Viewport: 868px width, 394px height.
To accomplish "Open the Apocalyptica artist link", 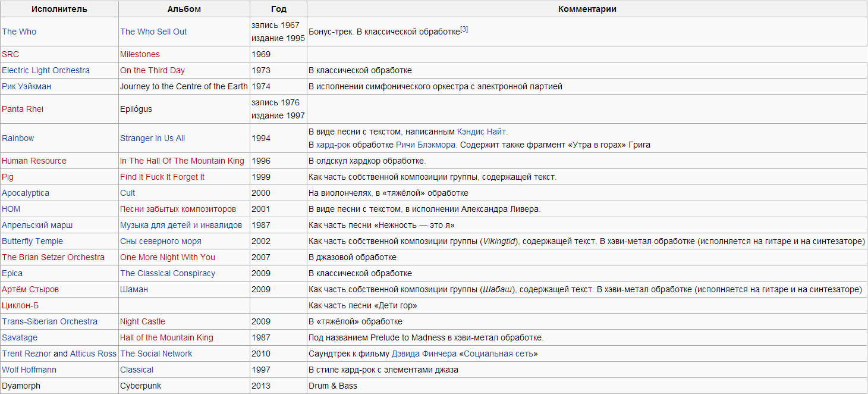I will (26, 193).
